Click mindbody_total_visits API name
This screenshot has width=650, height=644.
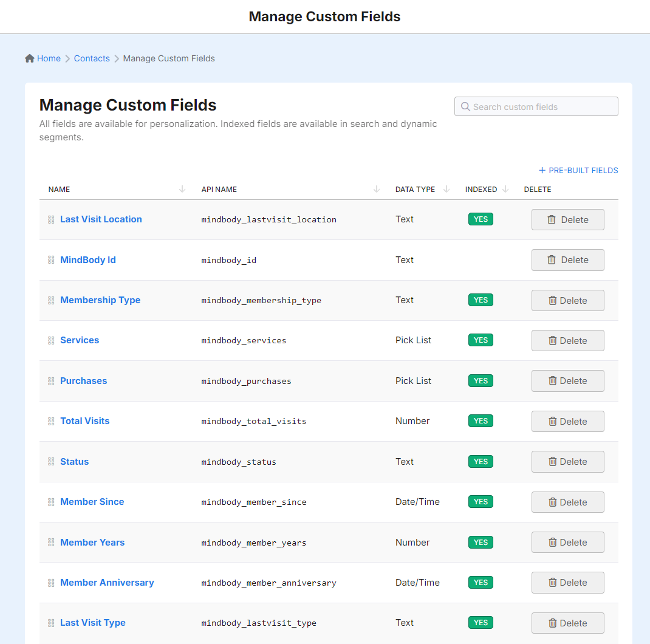point(254,421)
